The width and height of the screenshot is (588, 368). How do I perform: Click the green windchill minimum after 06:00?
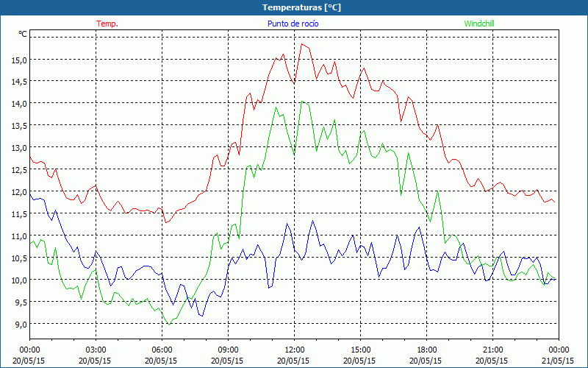[x=170, y=325]
